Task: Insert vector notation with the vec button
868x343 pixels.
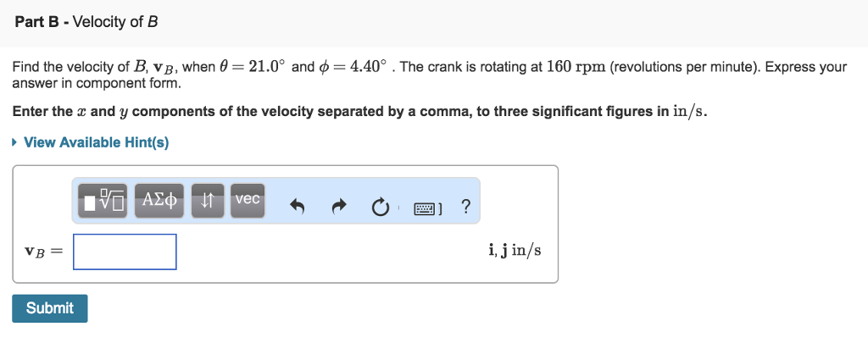Action: (248, 201)
